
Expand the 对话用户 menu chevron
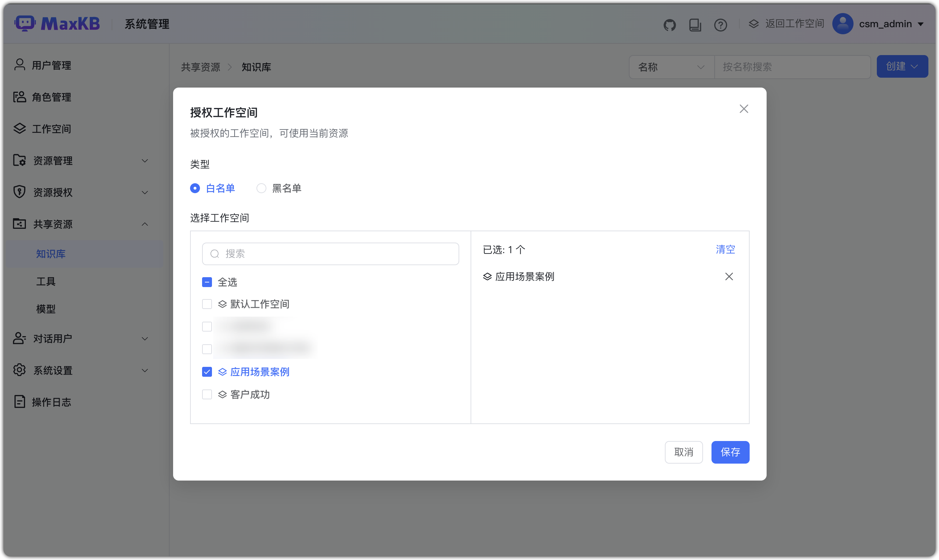point(144,339)
